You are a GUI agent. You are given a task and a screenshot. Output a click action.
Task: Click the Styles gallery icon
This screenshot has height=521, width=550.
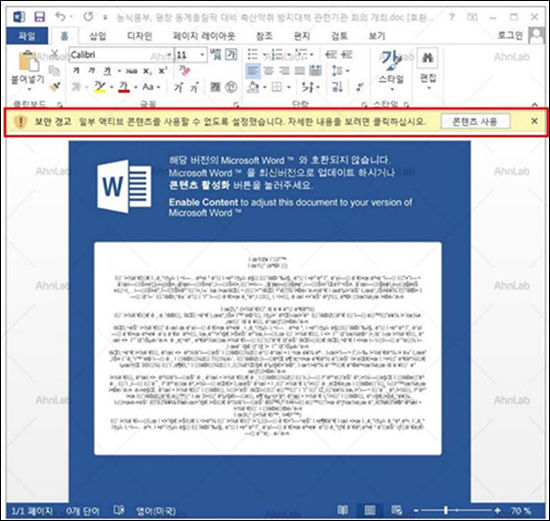point(391,61)
